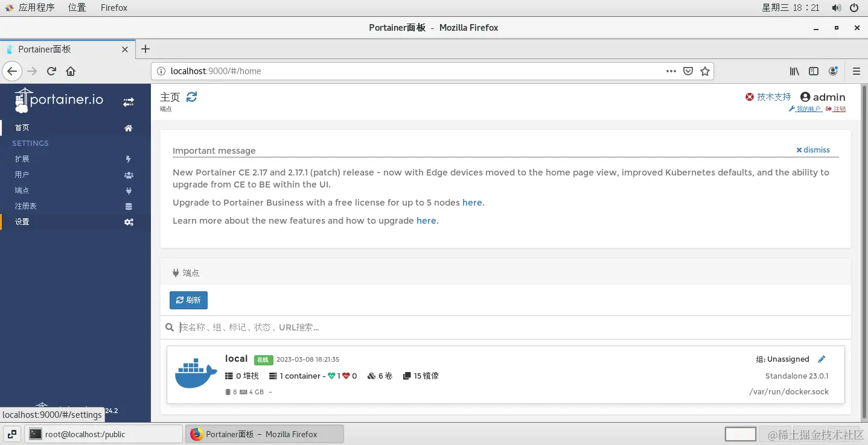Follow the 'here' link about new features
Viewport: 868px width, 445px height.
tap(426, 221)
